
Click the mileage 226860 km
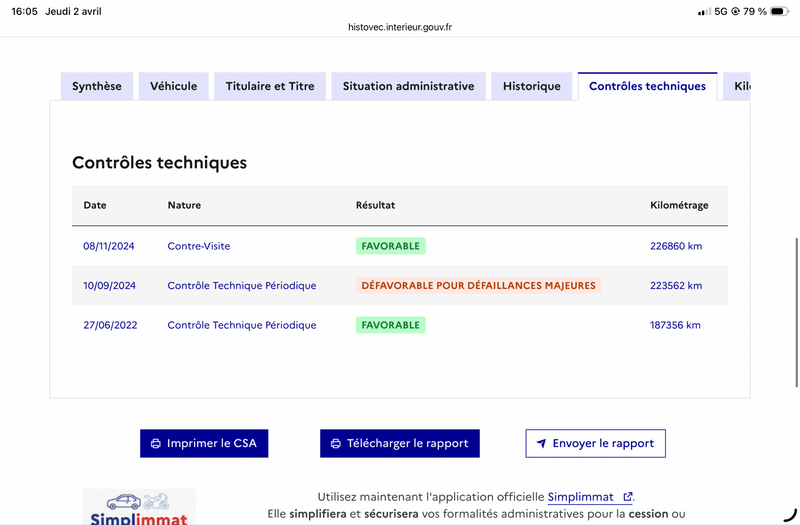[x=676, y=246]
